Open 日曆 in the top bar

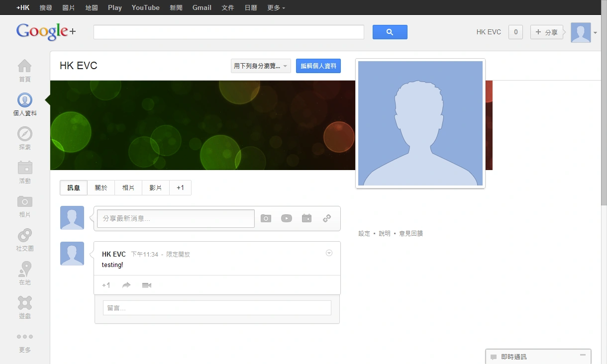[x=251, y=7]
